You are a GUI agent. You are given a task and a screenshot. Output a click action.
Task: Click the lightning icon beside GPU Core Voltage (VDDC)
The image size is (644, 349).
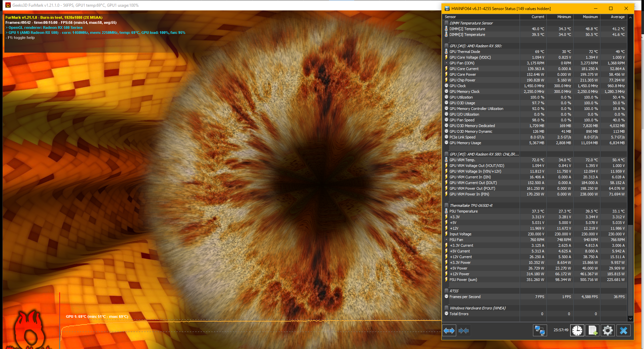[x=446, y=57]
